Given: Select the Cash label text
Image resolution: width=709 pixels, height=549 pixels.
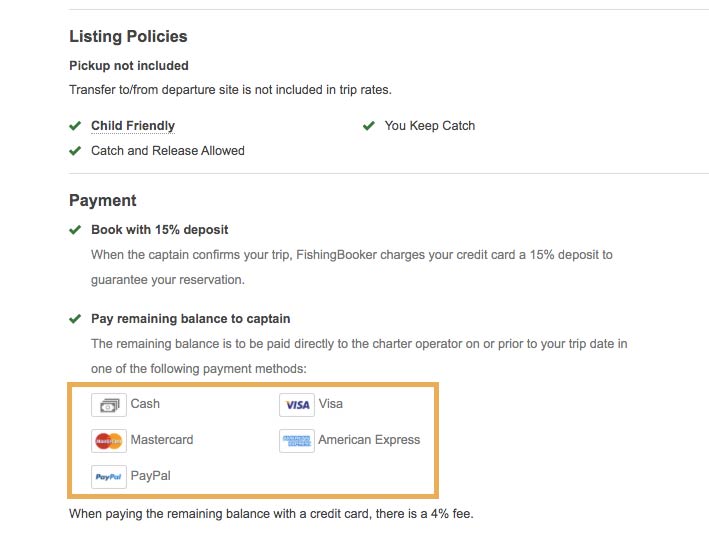Looking at the screenshot, I should coord(145,403).
